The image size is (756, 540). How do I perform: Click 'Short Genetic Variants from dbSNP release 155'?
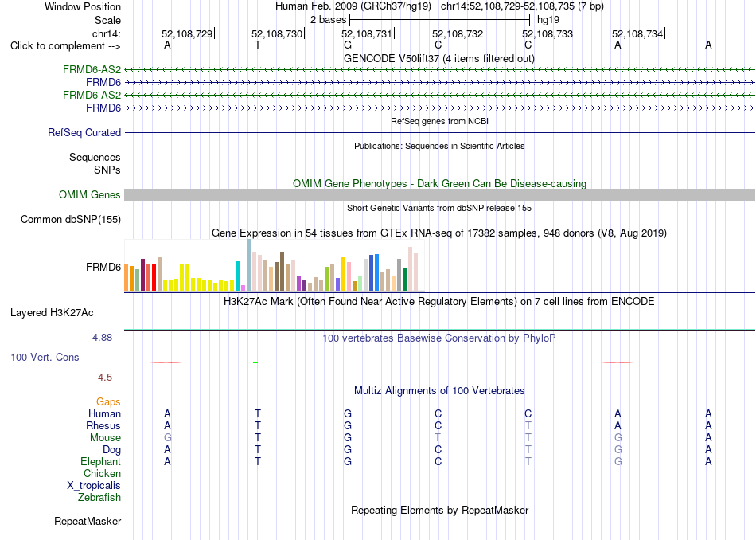coord(439,208)
